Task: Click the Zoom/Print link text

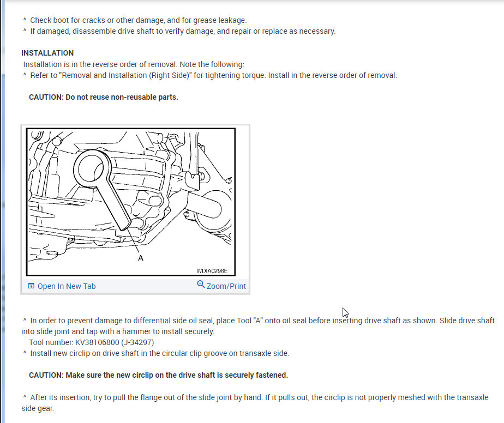Action: [226, 286]
